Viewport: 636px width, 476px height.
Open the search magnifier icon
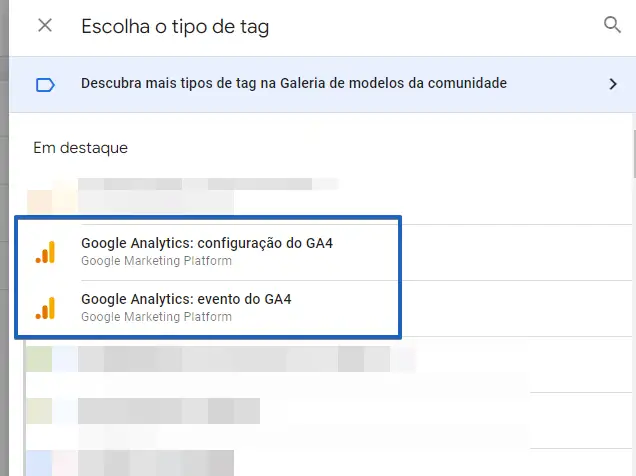coord(612,26)
